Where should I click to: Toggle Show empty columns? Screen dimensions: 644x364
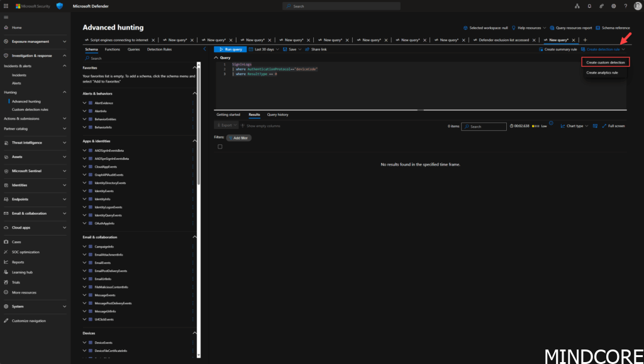[x=260, y=126]
